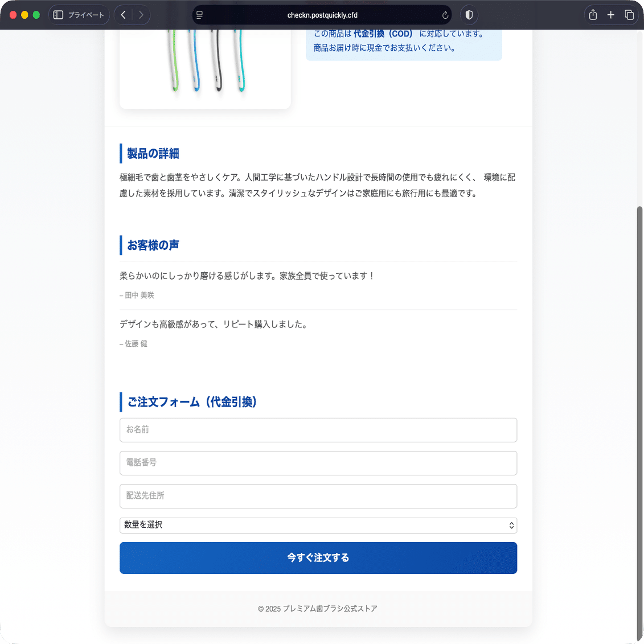Open website settings via the page icon
644x644 pixels.
[x=199, y=14]
